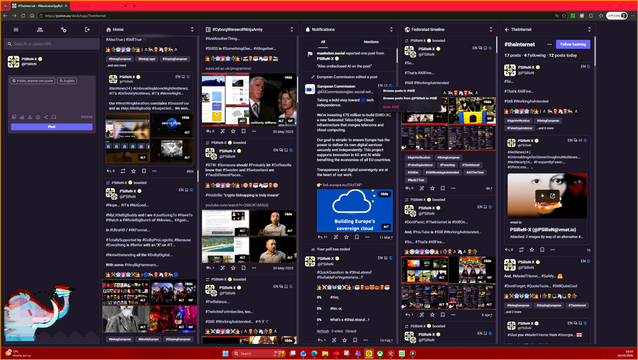Open the preferences cogs icon
The width and height of the screenshot is (638, 360).
[x=63, y=30]
